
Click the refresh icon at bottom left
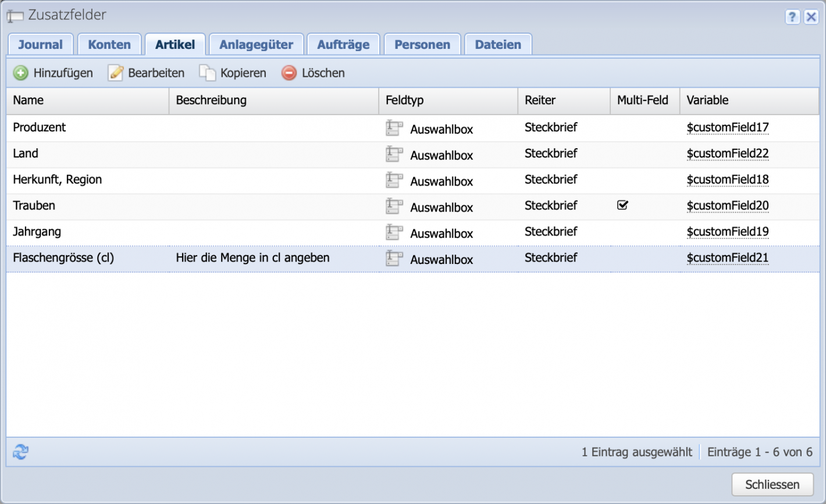pos(20,452)
